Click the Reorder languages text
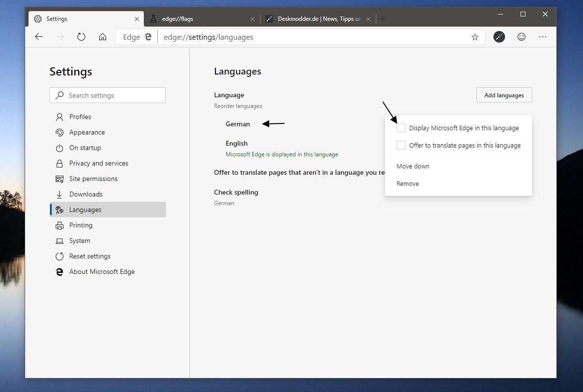Image resolution: width=583 pixels, height=392 pixels. point(238,106)
